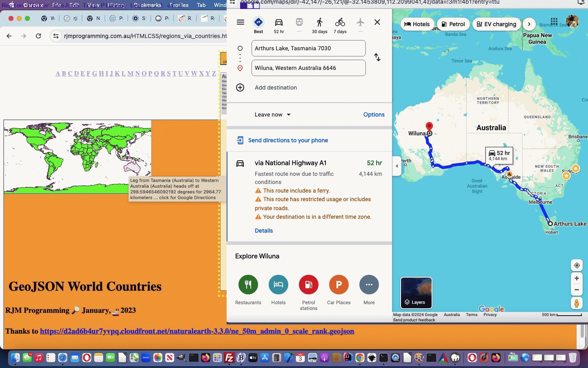Open the naturalearth geojson cloudfront link
Viewport: 588px width, 368px height.
pyautogui.click(x=197, y=331)
